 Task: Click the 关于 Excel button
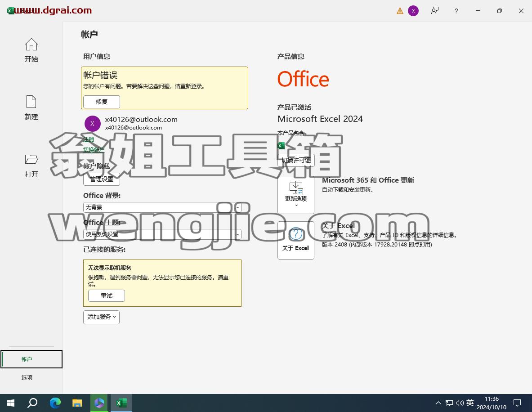(x=296, y=240)
